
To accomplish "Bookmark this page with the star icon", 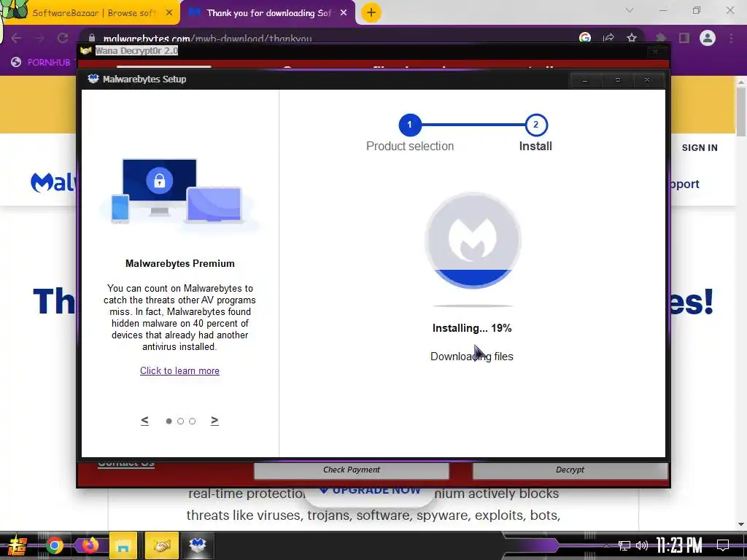I will 632,38.
